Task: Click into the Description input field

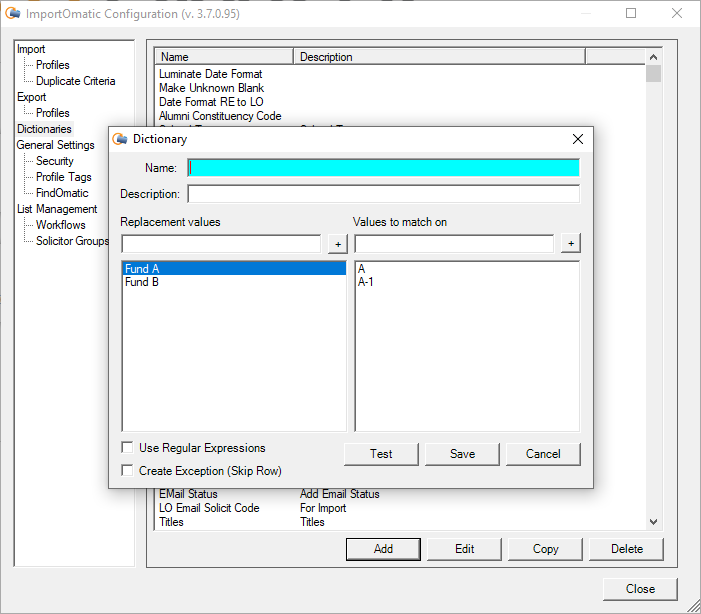Action: coord(384,194)
